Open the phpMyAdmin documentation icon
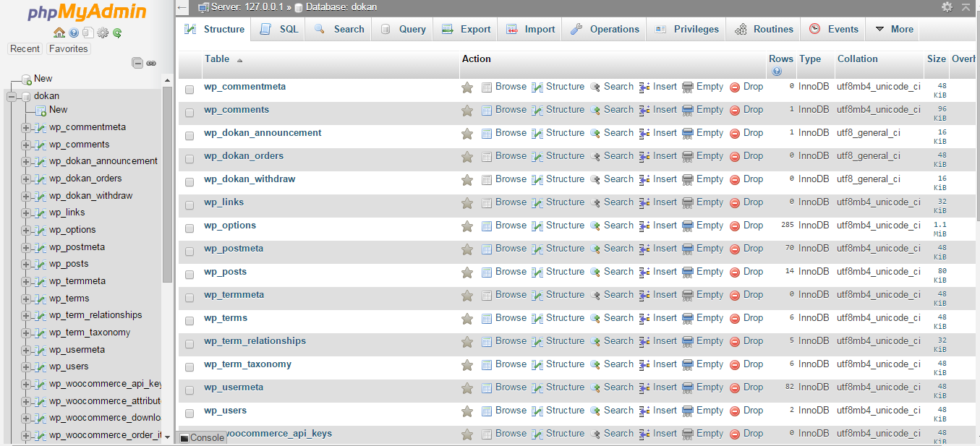 pos(74,33)
